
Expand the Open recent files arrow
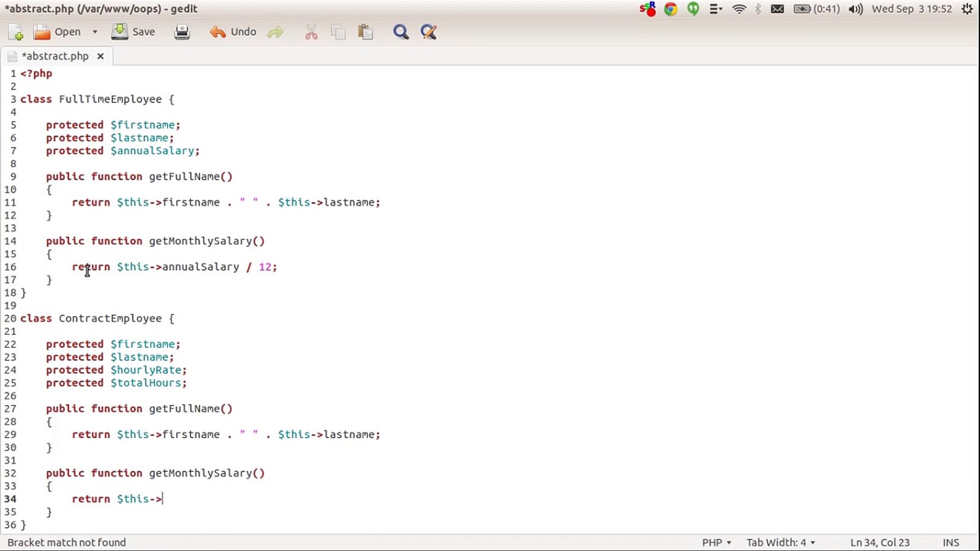[95, 32]
